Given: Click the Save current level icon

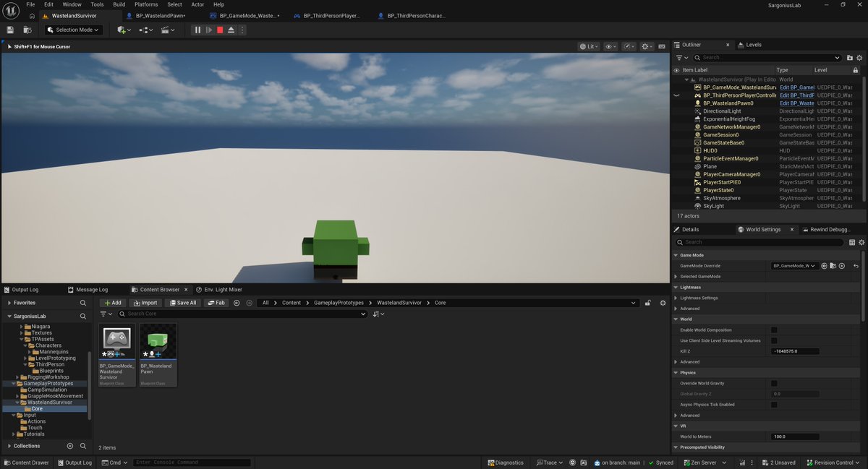Looking at the screenshot, I should [x=10, y=30].
